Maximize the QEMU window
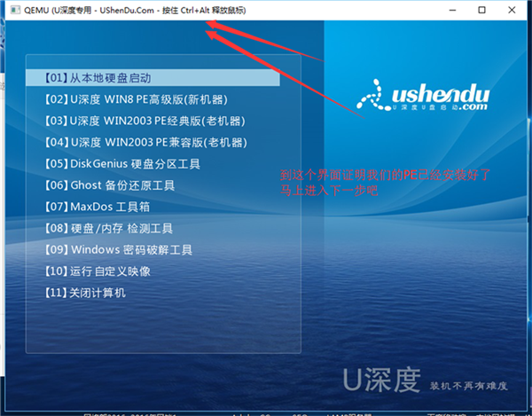Image resolution: width=532 pixels, height=416 pixels. (481, 10)
